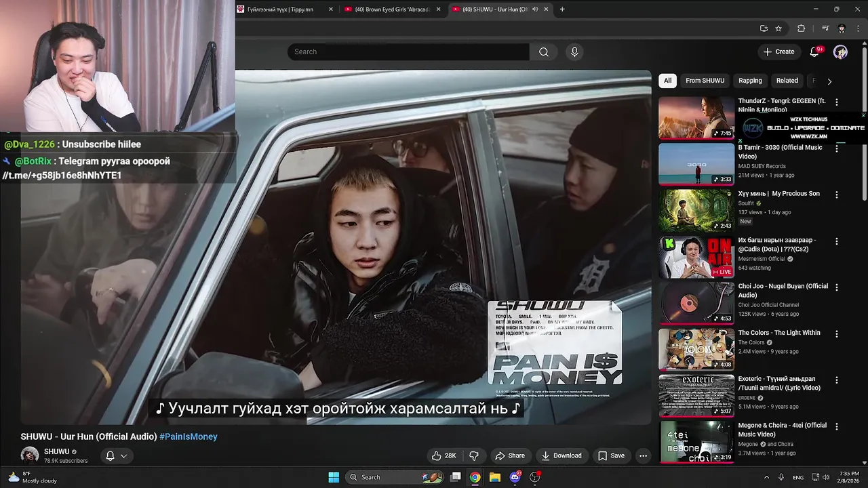Screen dimensions: 868x488
Task: Click the Share button
Action: coord(510,455)
